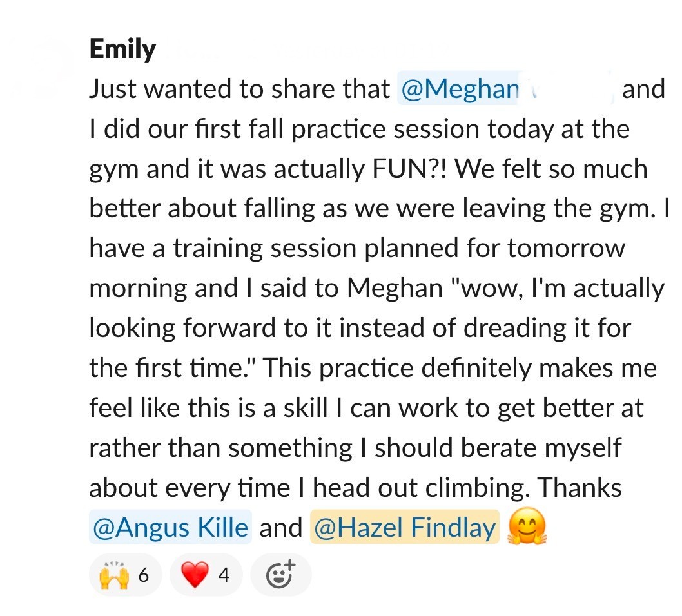Click the word "and" between the two mentions
The image size is (682, 616).
pos(280,528)
